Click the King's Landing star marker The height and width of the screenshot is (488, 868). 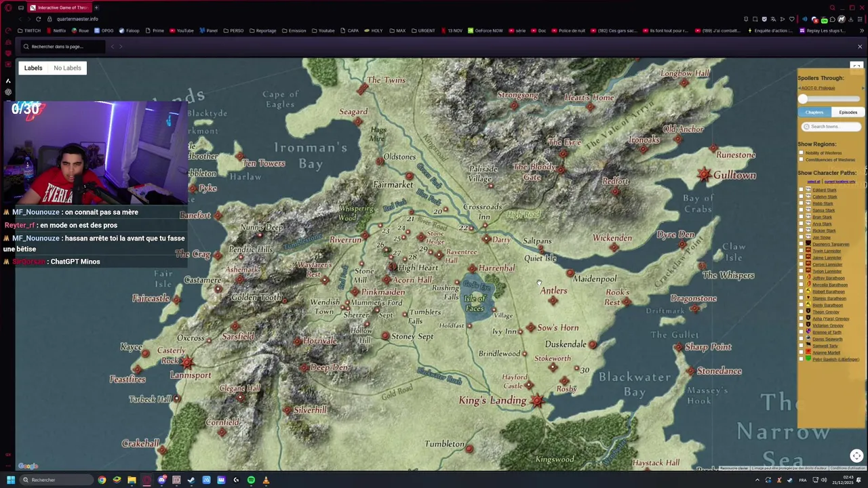click(537, 401)
